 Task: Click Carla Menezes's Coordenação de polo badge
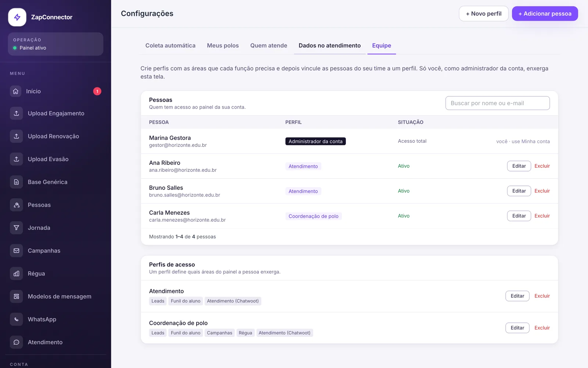click(313, 216)
